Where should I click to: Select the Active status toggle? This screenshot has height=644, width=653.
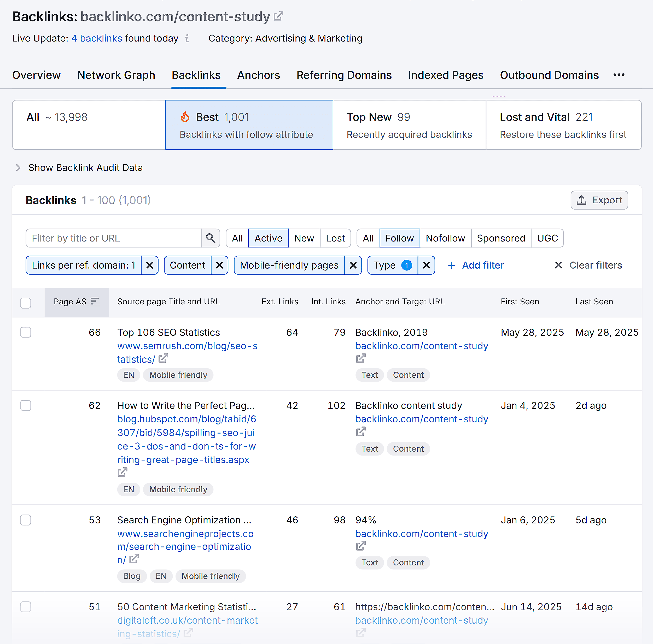[x=268, y=238]
